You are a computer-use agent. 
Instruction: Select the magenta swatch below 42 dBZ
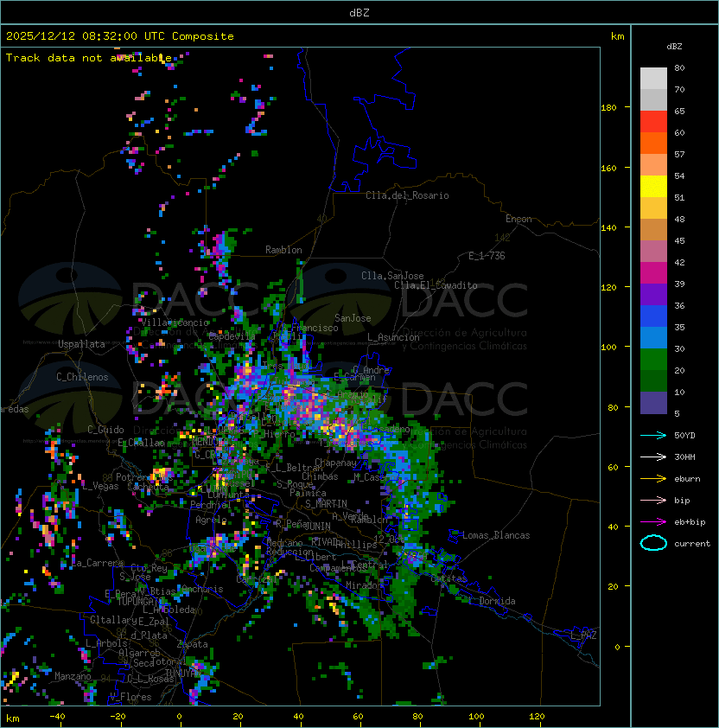(653, 273)
